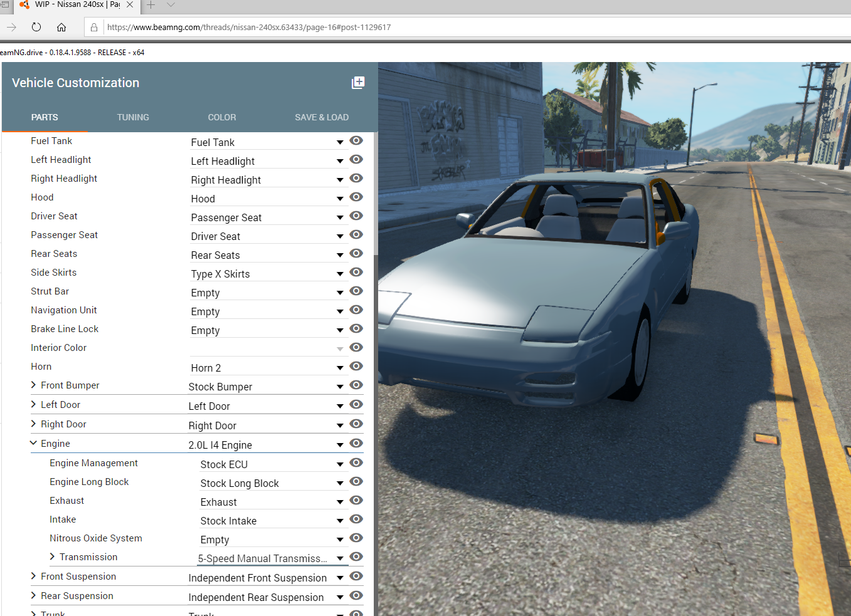Open the Strut Bar Empty dropdown
Screen dimensions: 851x616
(268, 293)
